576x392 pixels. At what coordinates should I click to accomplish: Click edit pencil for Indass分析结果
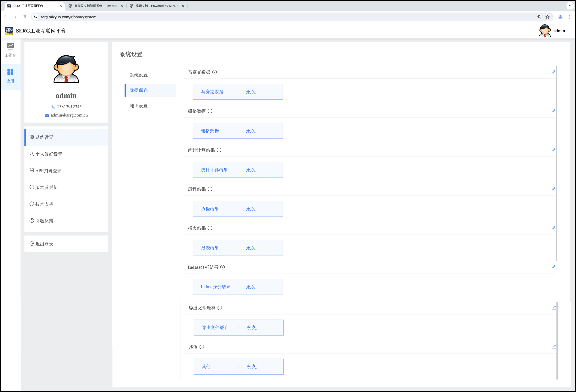[x=553, y=267]
